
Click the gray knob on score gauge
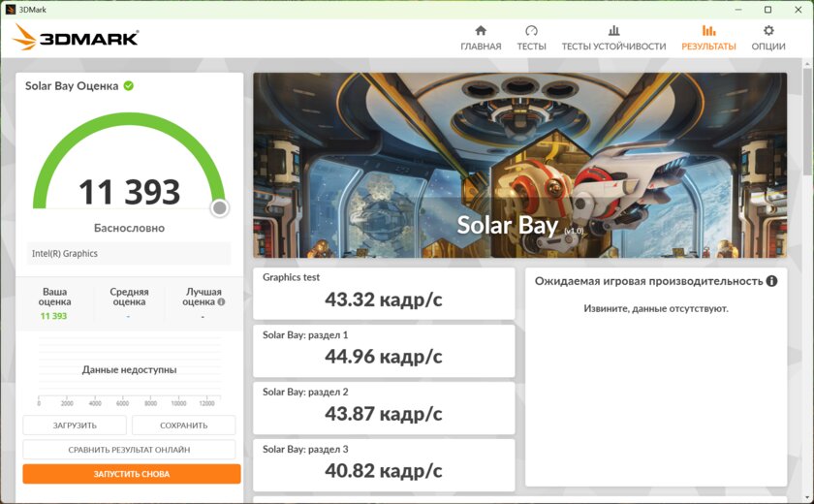[220, 207]
